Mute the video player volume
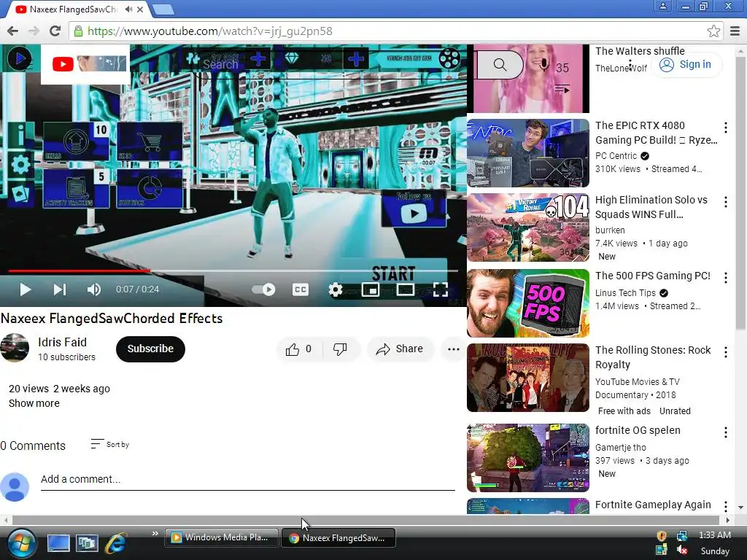This screenshot has width=747, height=560. pyautogui.click(x=94, y=289)
